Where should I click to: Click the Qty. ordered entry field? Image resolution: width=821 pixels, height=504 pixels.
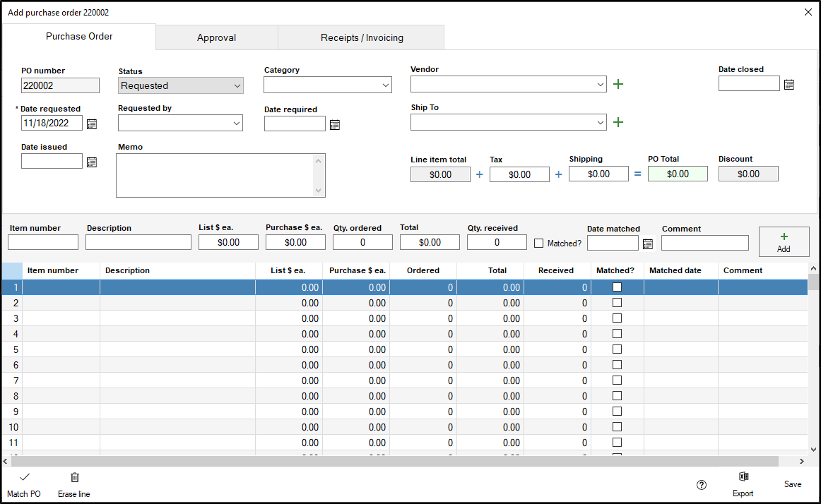(362, 242)
